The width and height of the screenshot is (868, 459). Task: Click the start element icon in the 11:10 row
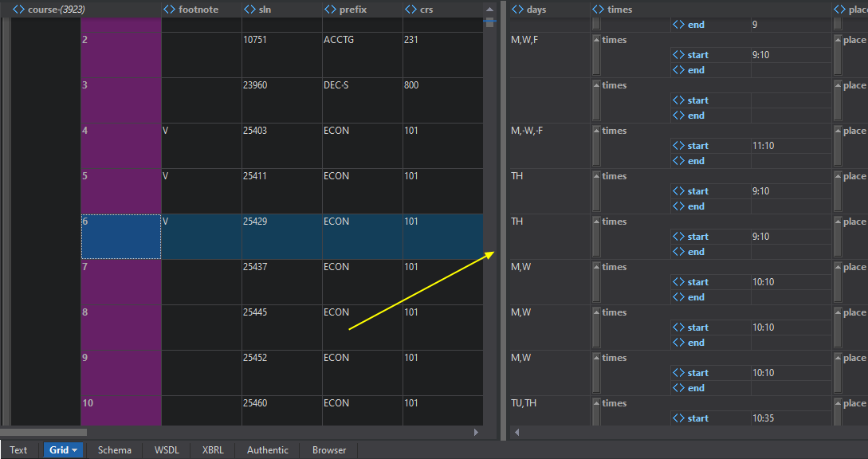click(x=678, y=146)
